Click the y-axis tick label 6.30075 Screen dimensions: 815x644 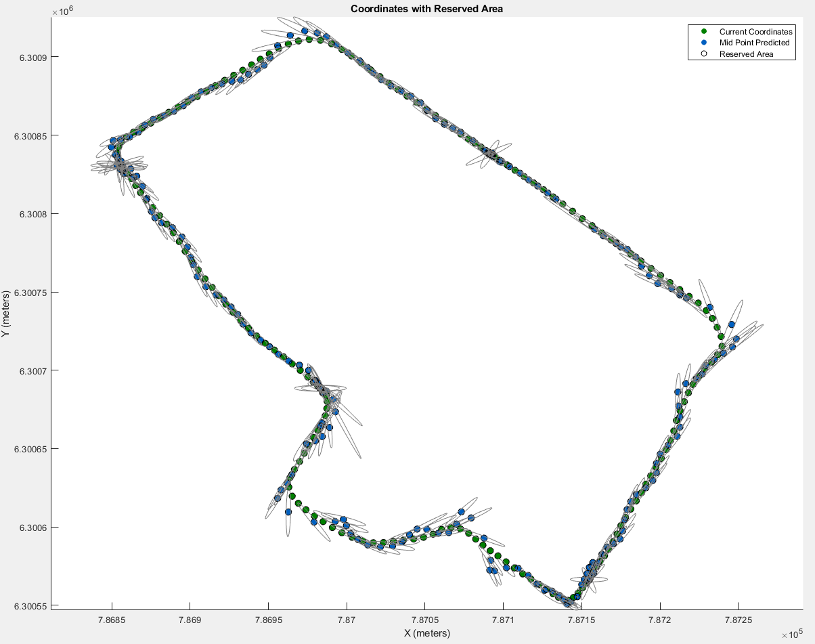coord(29,293)
